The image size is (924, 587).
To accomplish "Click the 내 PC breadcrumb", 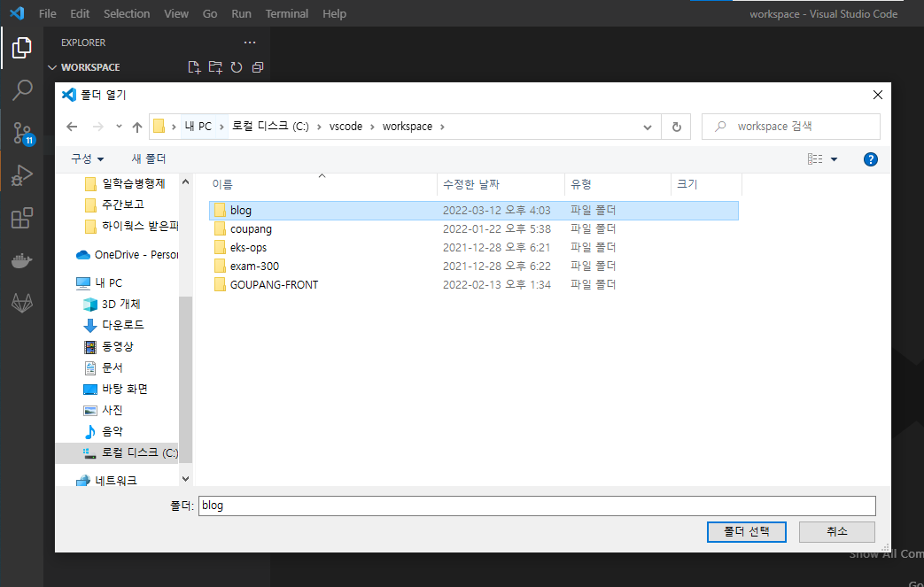I will (198, 127).
